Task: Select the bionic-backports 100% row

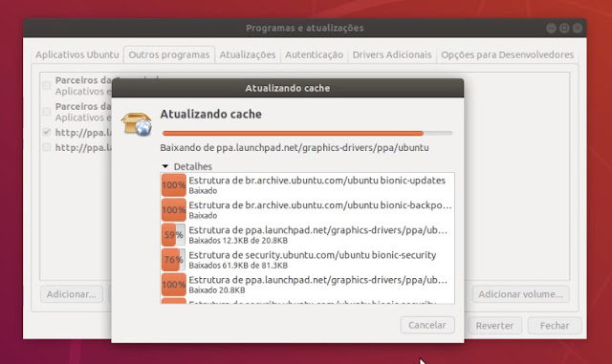Action: point(307,210)
